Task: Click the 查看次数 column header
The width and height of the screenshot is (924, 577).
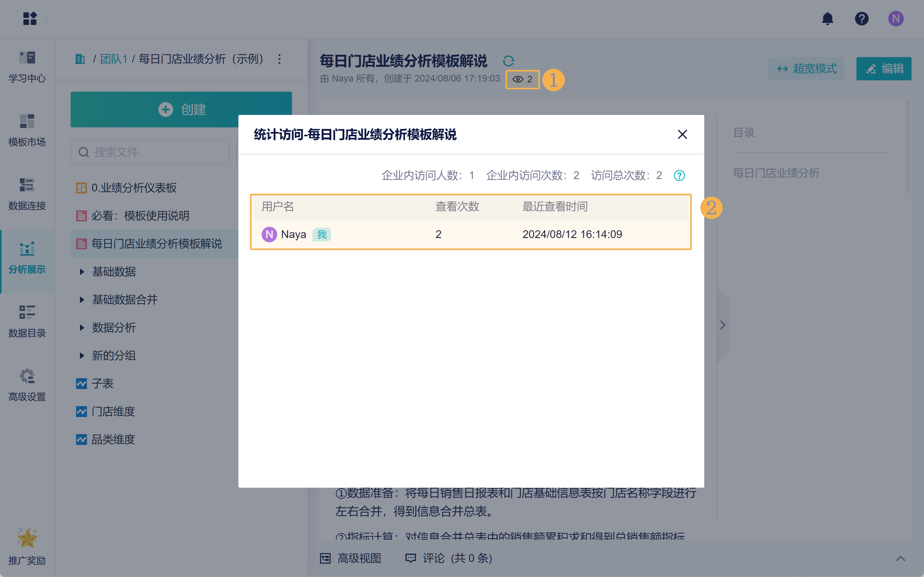Action: [x=457, y=207]
